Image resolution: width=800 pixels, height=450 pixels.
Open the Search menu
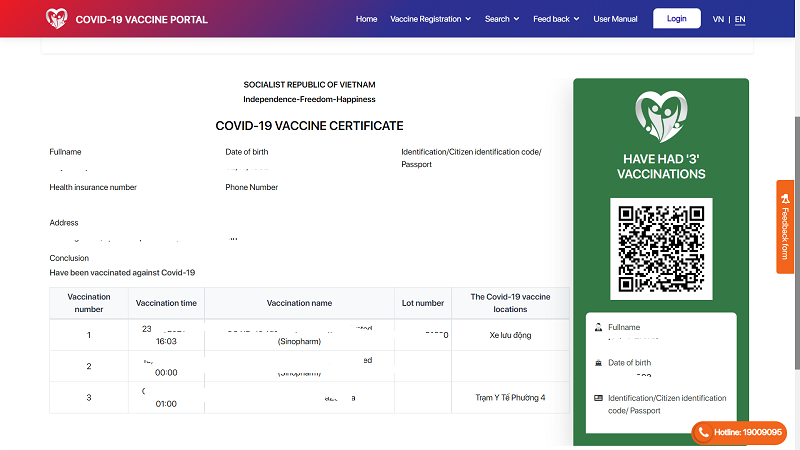[x=502, y=19]
